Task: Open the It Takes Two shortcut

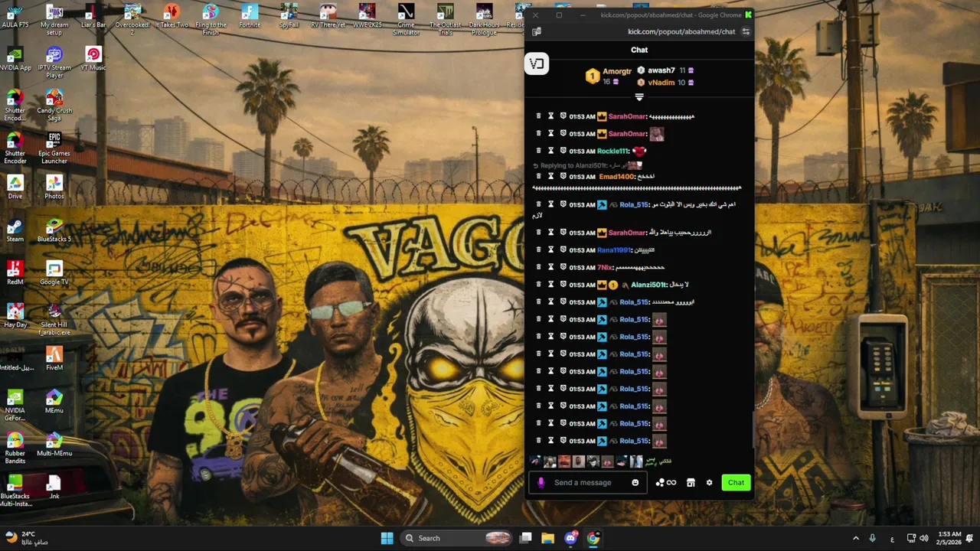Action: pos(171,16)
